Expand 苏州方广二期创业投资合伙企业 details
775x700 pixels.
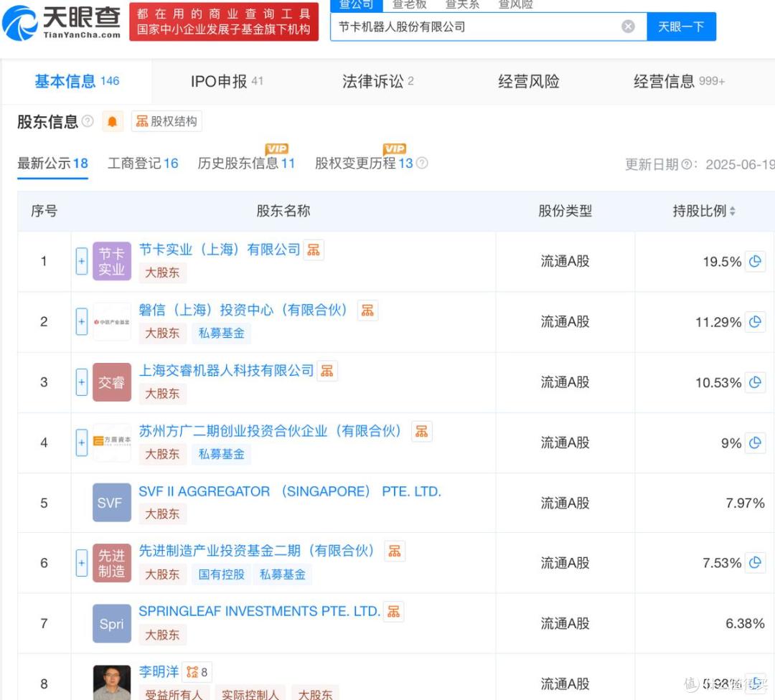tap(81, 443)
